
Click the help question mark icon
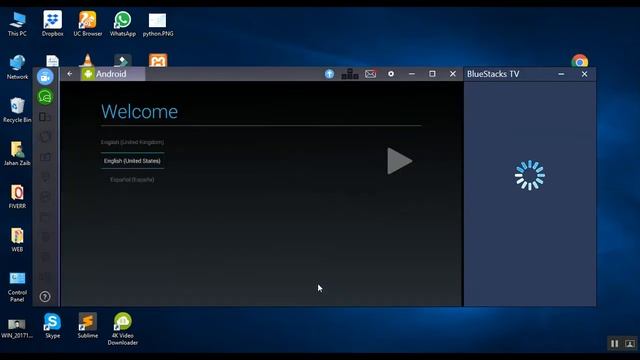point(45,297)
